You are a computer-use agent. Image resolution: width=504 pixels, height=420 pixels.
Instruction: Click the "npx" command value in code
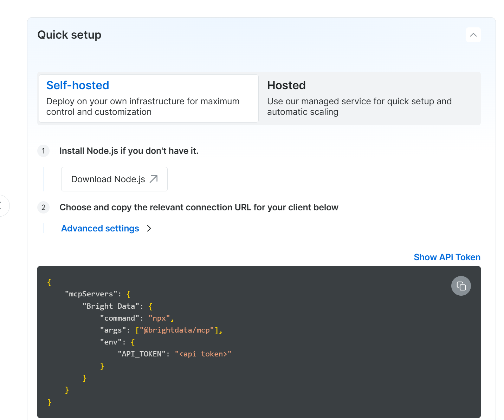tap(159, 318)
